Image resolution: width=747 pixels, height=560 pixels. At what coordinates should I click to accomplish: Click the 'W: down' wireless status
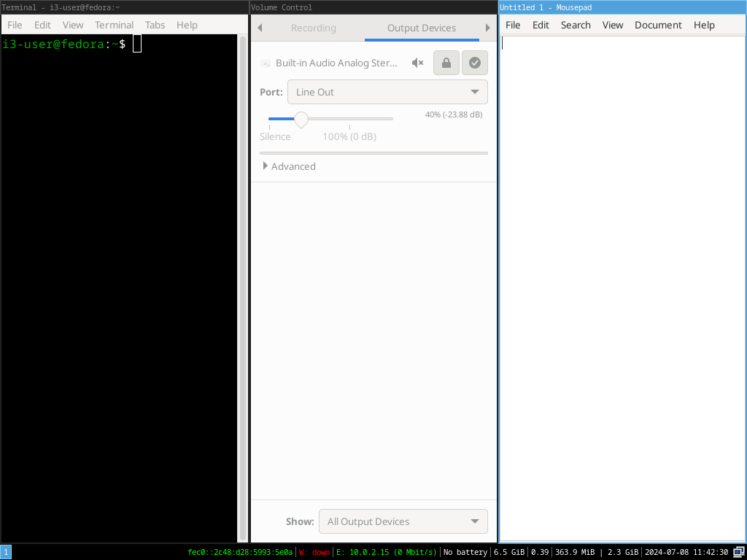[314, 552]
